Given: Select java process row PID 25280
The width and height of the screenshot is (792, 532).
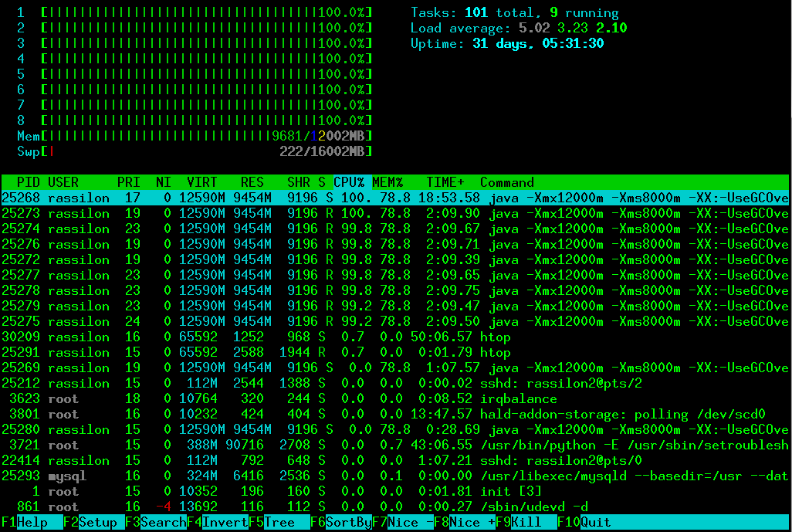Looking at the screenshot, I should tap(395, 429).
